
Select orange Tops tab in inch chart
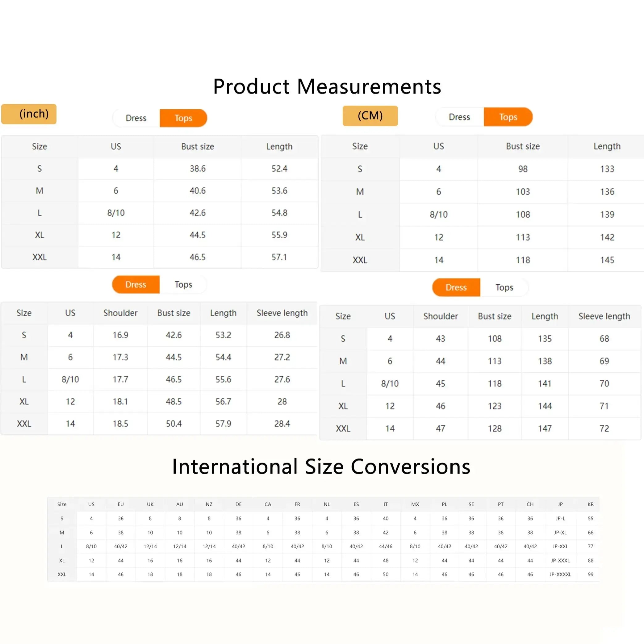coord(183,118)
